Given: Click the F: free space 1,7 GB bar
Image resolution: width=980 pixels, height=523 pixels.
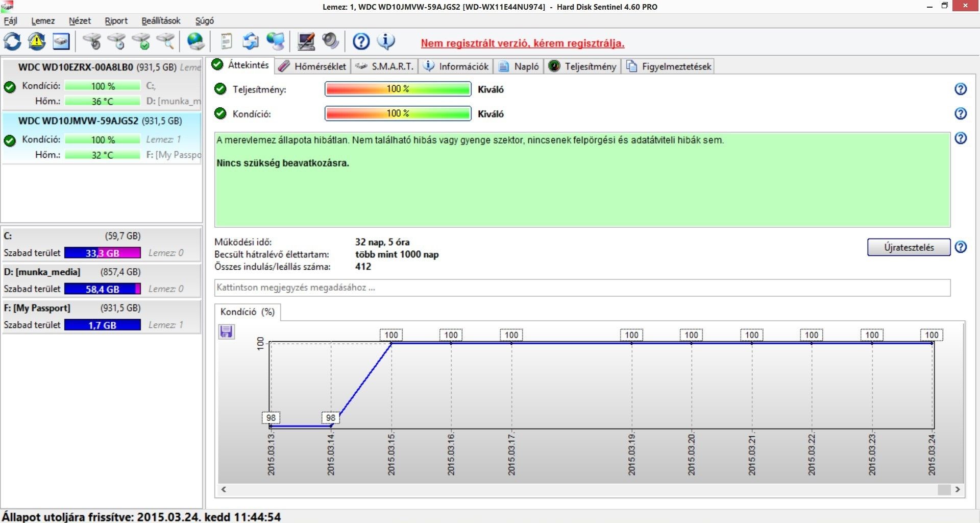Looking at the screenshot, I should tap(103, 325).
